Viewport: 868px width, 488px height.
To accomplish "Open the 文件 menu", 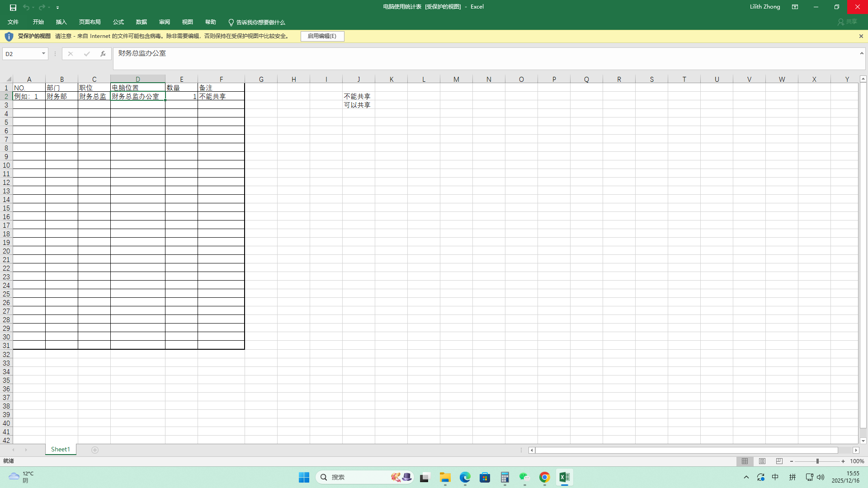I will (13, 22).
